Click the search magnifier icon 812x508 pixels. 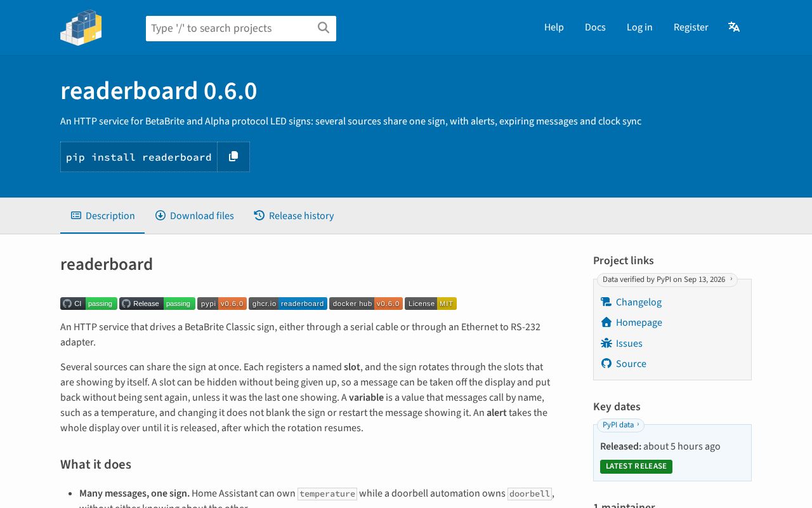pyautogui.click(x=324, y=27)
